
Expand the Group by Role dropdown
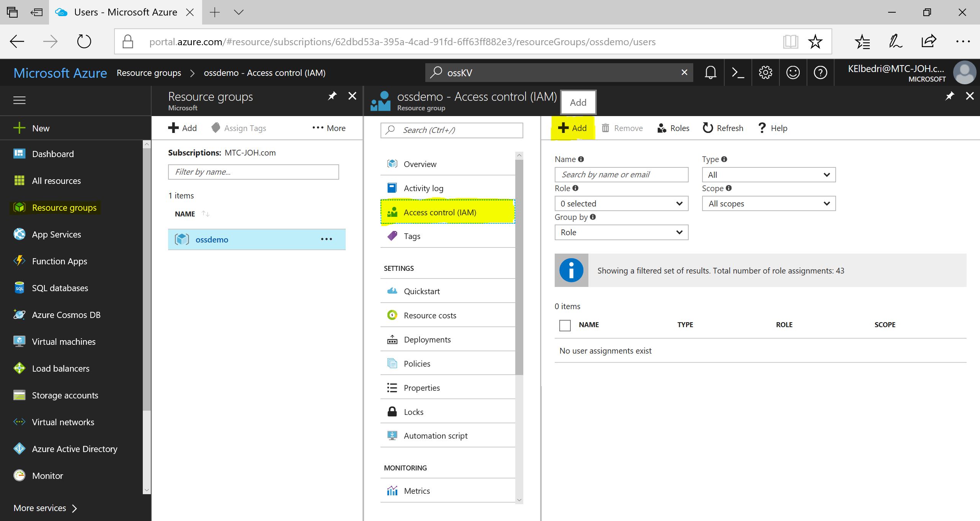tap(621, 232)
